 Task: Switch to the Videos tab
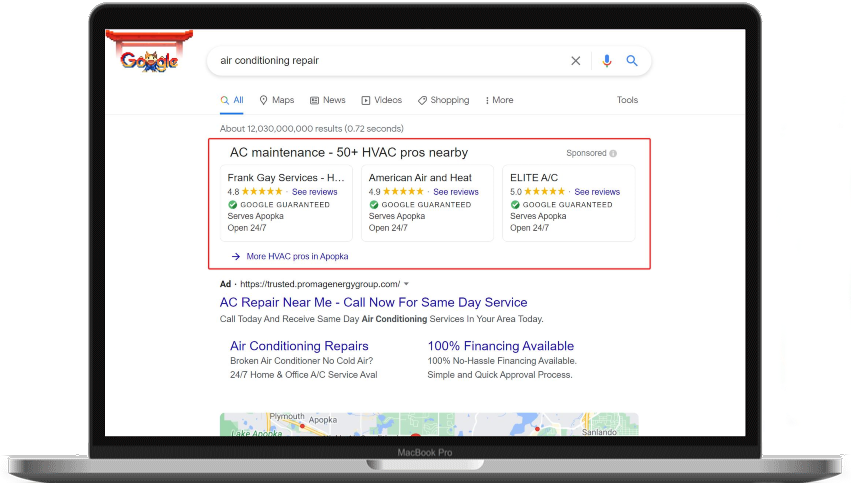pyautogui.click(x=382, y=100)
